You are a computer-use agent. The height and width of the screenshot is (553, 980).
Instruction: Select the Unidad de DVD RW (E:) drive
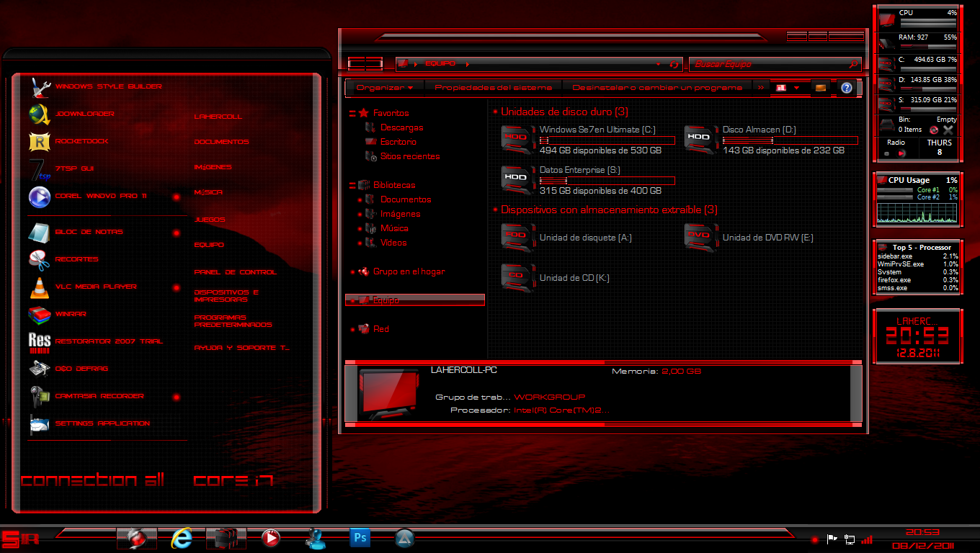(767, 238)
